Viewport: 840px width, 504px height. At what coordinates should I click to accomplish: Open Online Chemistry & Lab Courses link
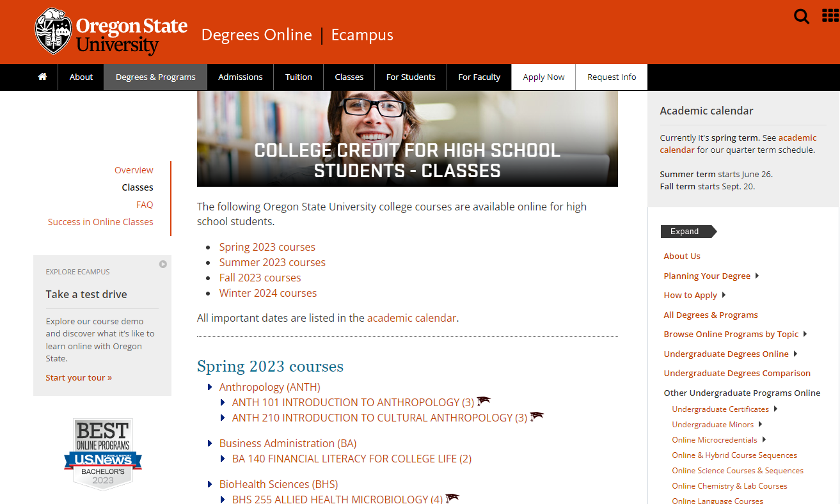tap(730, 486)
